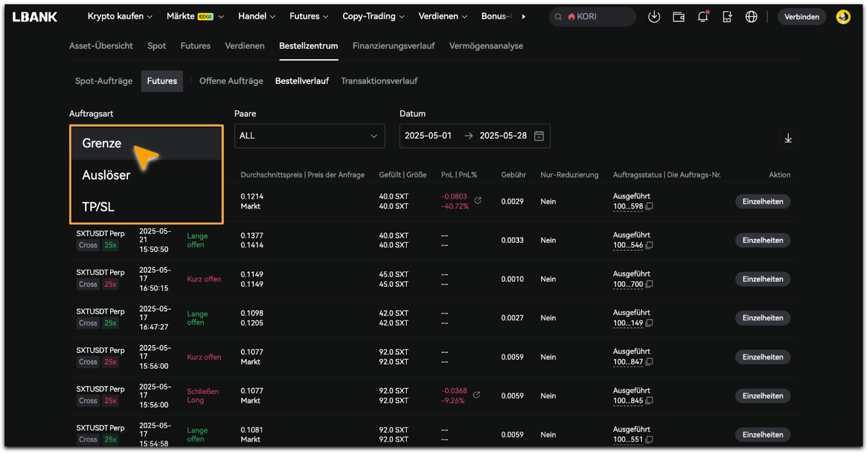The height and width of the screenshot is (454, 868).
Task: Switch to Offene Aufträge tab
Action: click(x=231, y=81)
